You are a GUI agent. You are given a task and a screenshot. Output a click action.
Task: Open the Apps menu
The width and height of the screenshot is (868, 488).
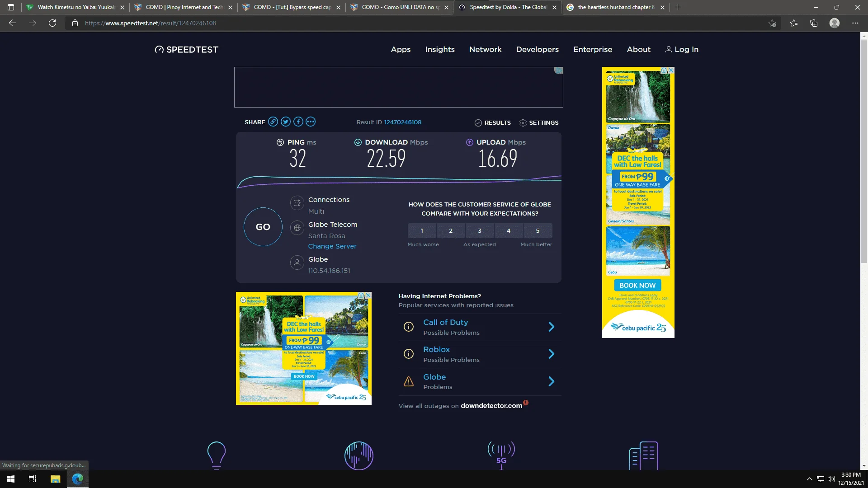point(401,50)
